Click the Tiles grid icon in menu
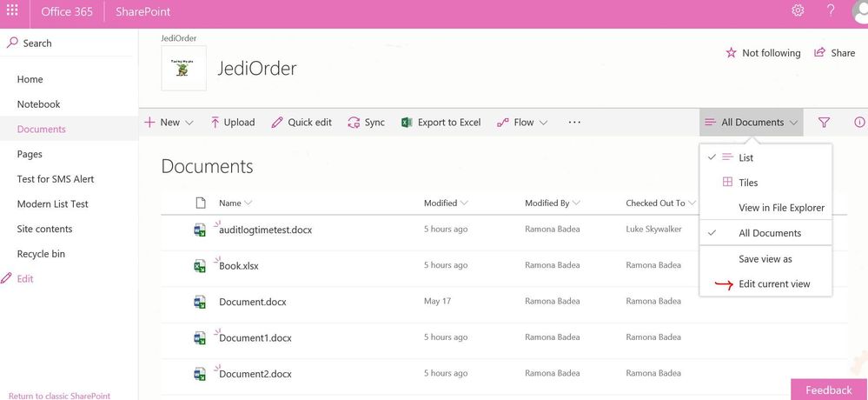The height and width of the screenshot is (400, 868). pos(727,183)
